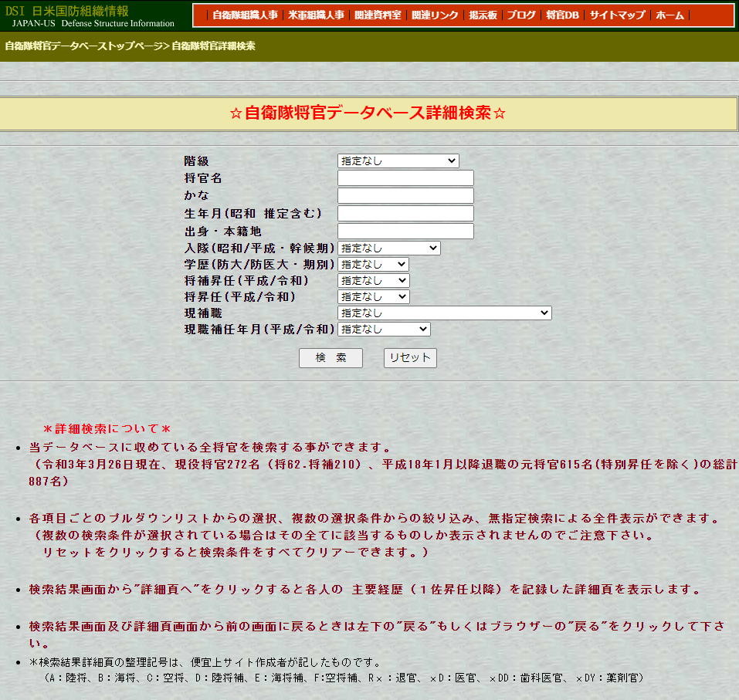Open the 掲示板 navigation link

pos(483,15)
